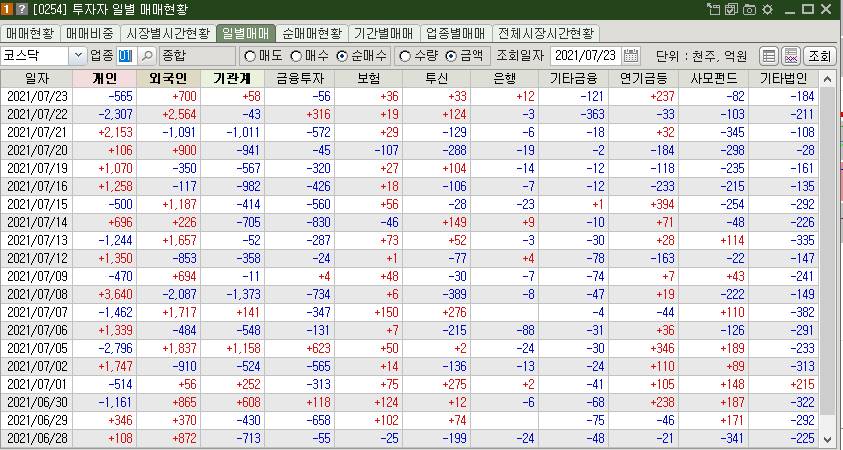Image resolution: width=843 pixels, height=450 pixels.
Task: Click the +150 insurance value on 07/07
Action: (385, 312)
